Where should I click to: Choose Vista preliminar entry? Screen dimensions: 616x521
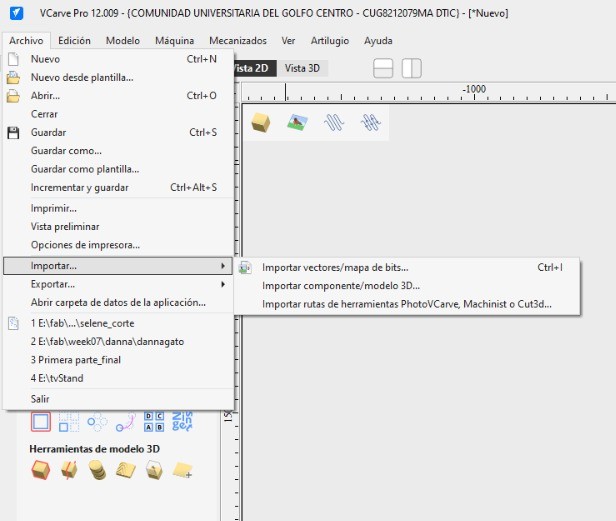click(x=118, y=227)
